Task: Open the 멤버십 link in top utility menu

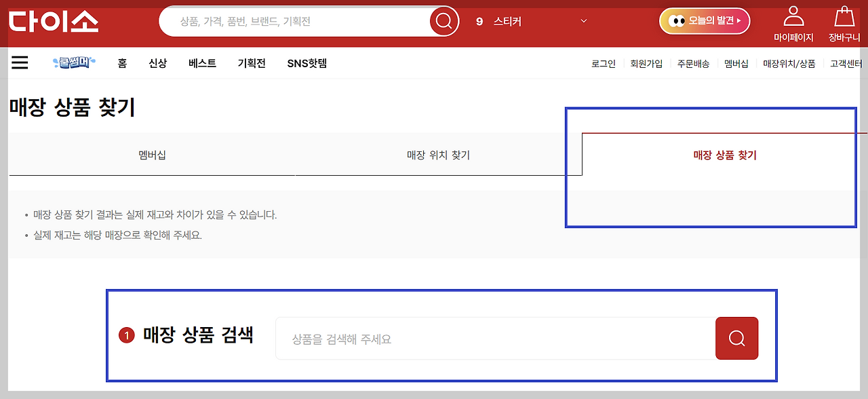Action: 736,64
